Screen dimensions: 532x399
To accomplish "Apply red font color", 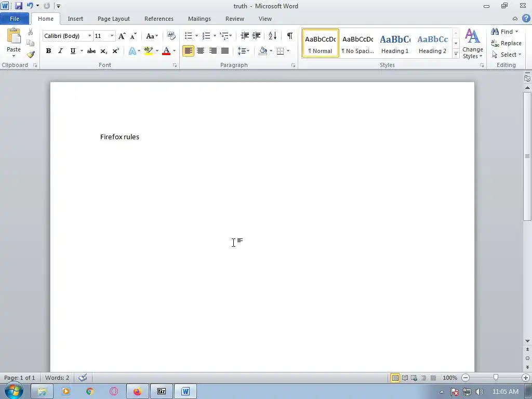I will click(x=166, y=51).
